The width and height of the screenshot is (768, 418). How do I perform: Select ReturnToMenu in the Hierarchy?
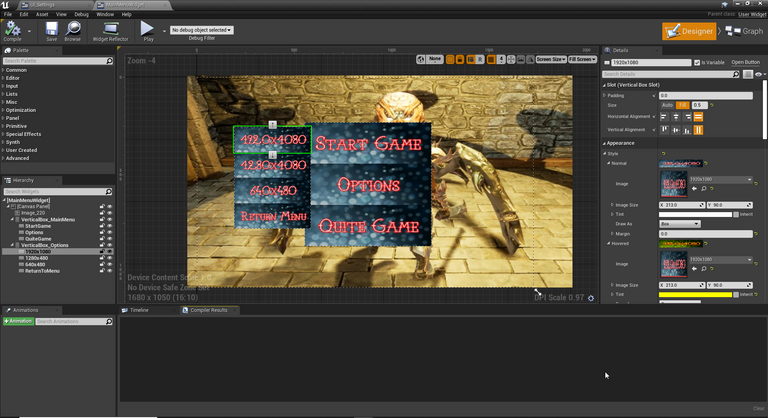pos(43,270)
